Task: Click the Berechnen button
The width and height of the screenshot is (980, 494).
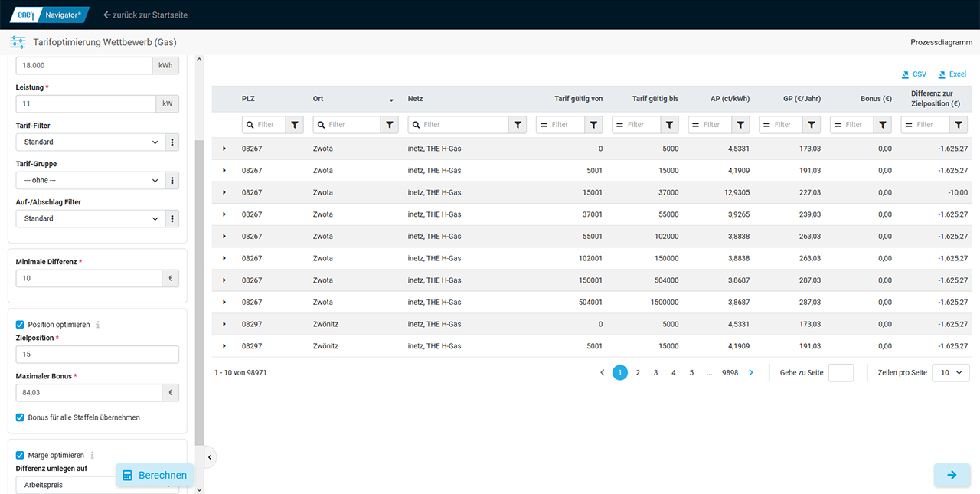Action: pos(154,475)
